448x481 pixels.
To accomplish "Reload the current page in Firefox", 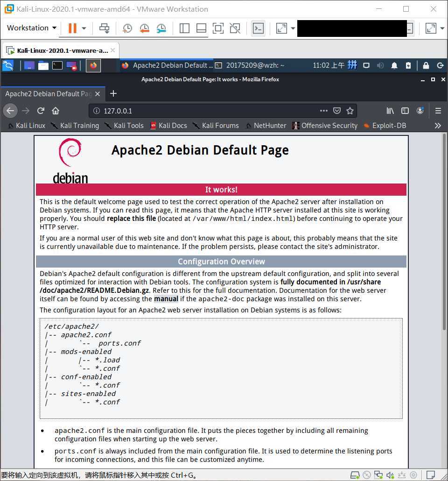I will (41, 111).
